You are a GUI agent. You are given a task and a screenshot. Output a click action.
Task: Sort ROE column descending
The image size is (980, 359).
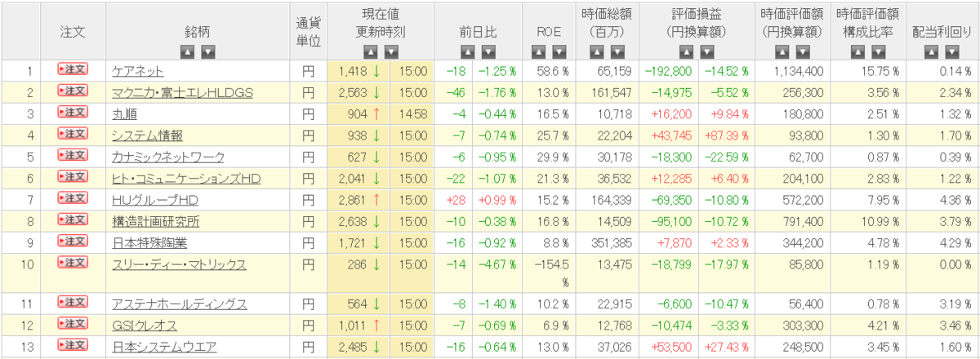pos(560,52)
